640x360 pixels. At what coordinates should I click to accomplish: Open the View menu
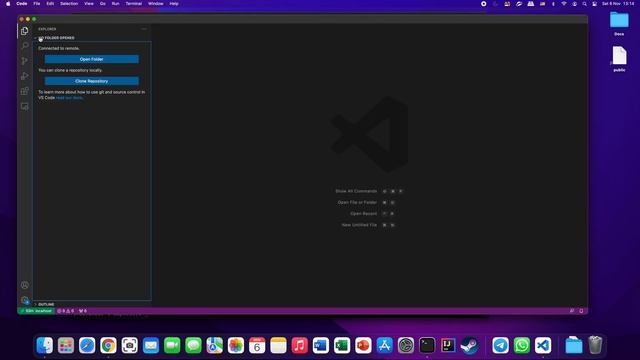pyautogui.click(x=89, y=4)
